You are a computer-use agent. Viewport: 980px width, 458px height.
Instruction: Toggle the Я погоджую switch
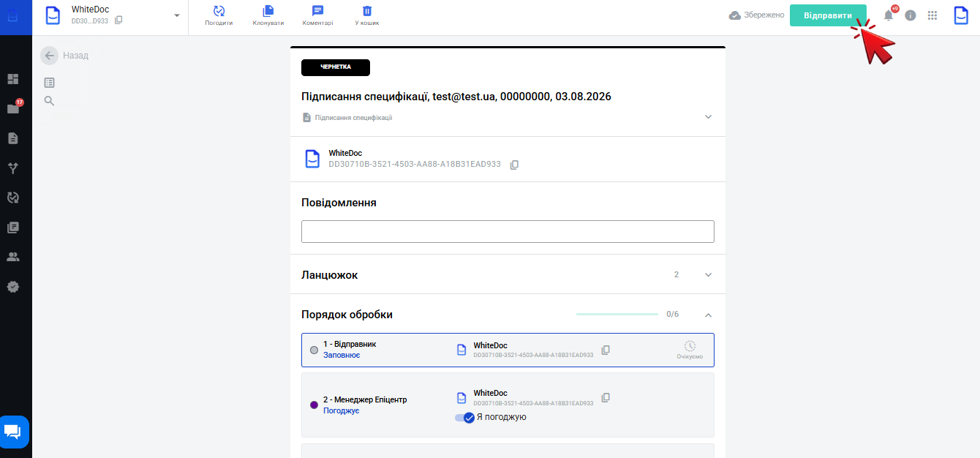coord(465,418)
